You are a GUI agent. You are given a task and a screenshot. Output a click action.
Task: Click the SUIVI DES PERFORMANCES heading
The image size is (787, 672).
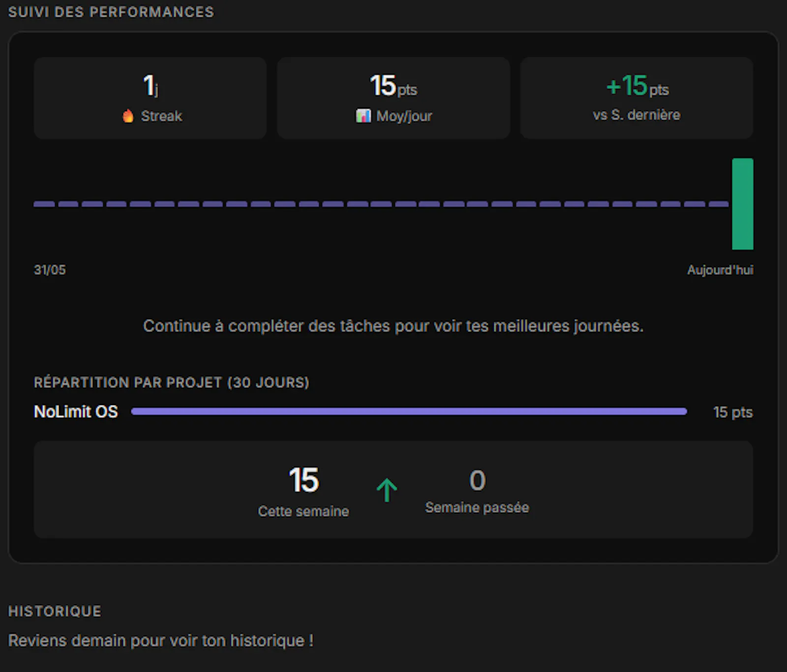click(x=111, y=12)
